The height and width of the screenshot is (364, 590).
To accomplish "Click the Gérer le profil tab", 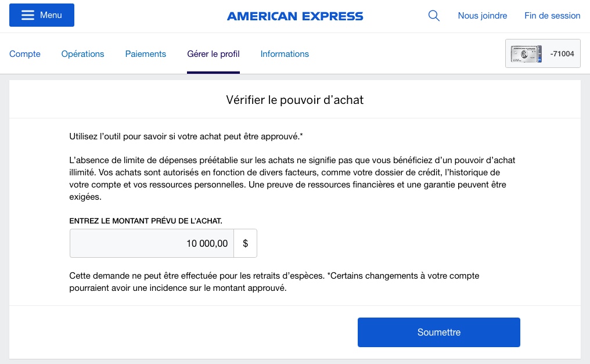I will point(213,53).
